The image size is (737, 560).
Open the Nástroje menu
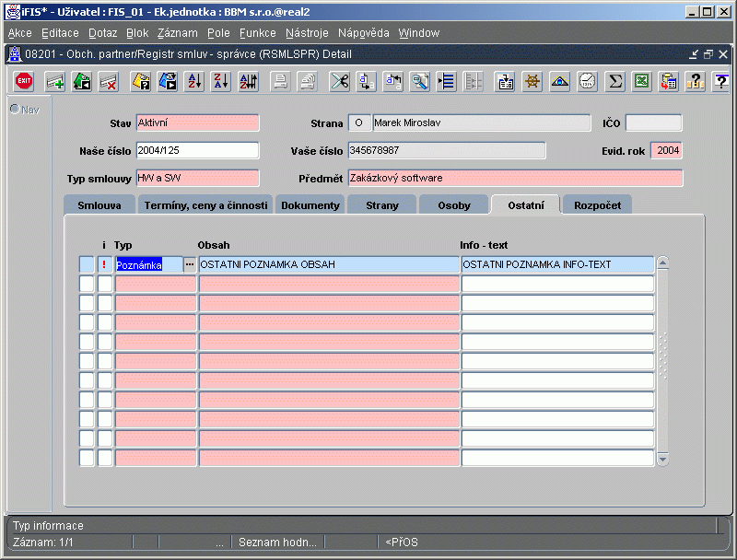tap(308, 33)
